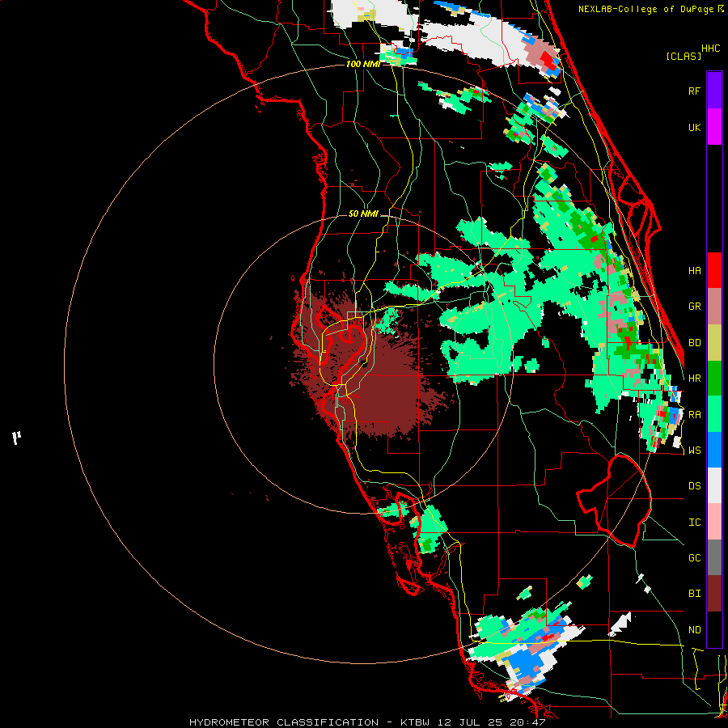Image resolution: width=728 pixels, height=728 pixels.
Task: Click the WS blue legend swatch
Action: point(714,450)
